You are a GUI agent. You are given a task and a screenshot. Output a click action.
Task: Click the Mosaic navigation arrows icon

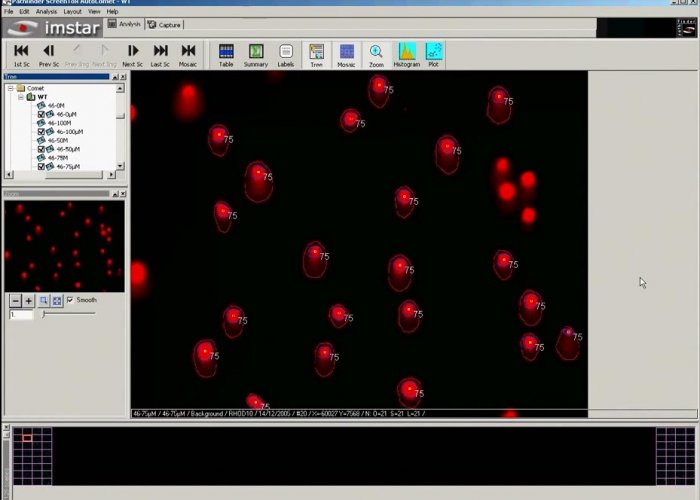click(188, 55)
